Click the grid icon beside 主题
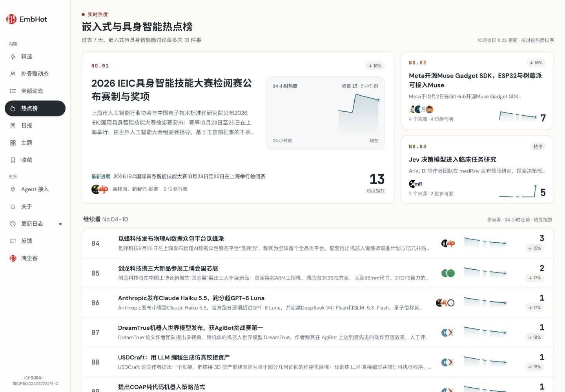 pos(13,143)
